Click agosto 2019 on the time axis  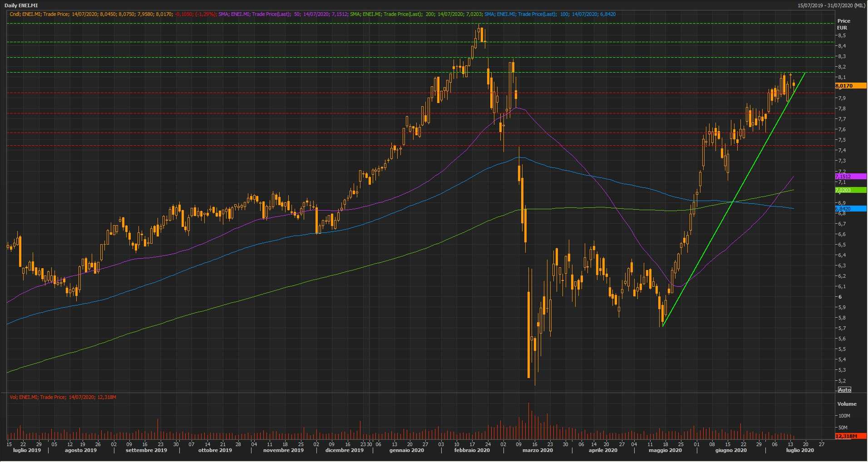pyautogui.click(x=81, y=451)
